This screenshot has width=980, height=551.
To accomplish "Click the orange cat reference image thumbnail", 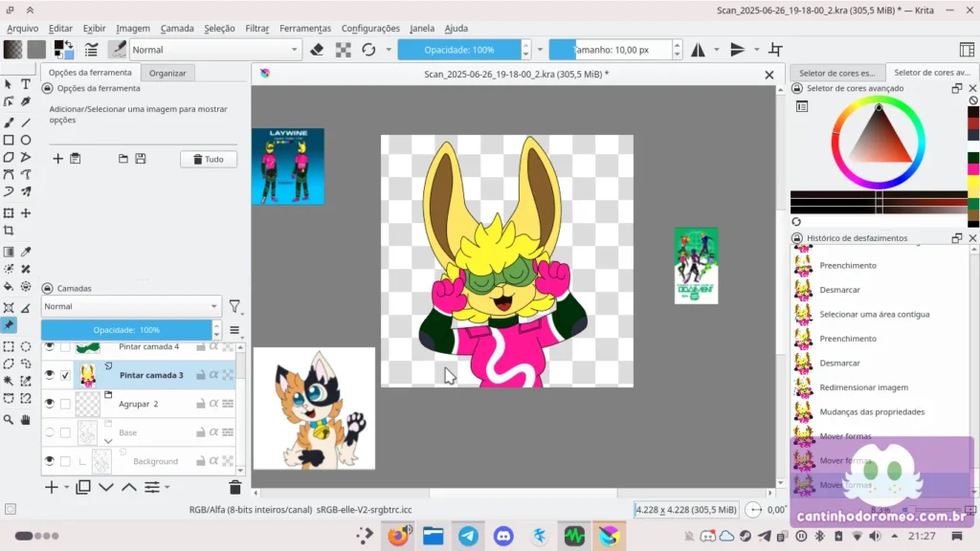I will coord(314,408).
